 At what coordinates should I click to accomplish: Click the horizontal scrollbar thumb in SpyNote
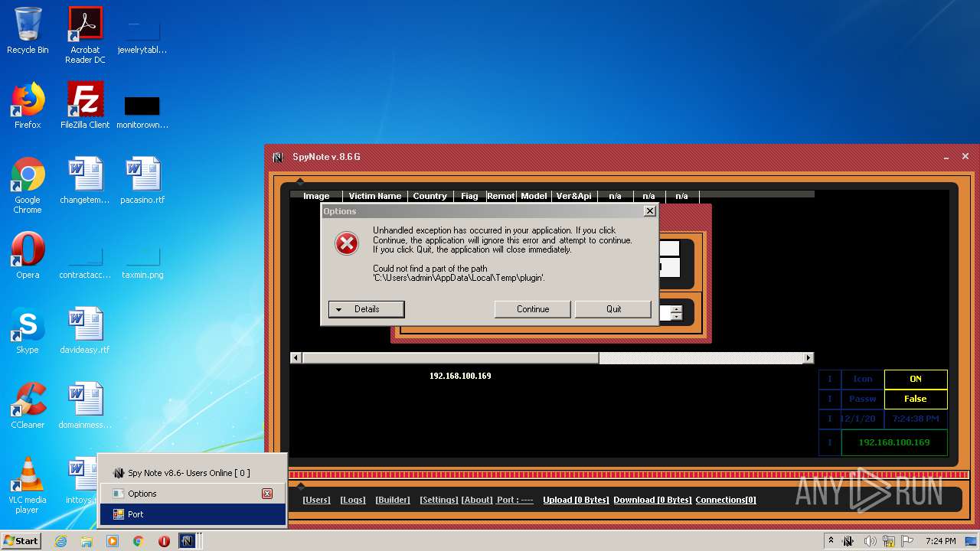450,357
